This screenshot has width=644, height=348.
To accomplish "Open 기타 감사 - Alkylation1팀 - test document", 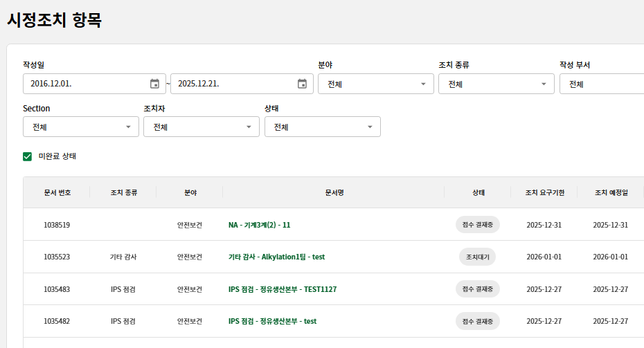I will 276,257.
